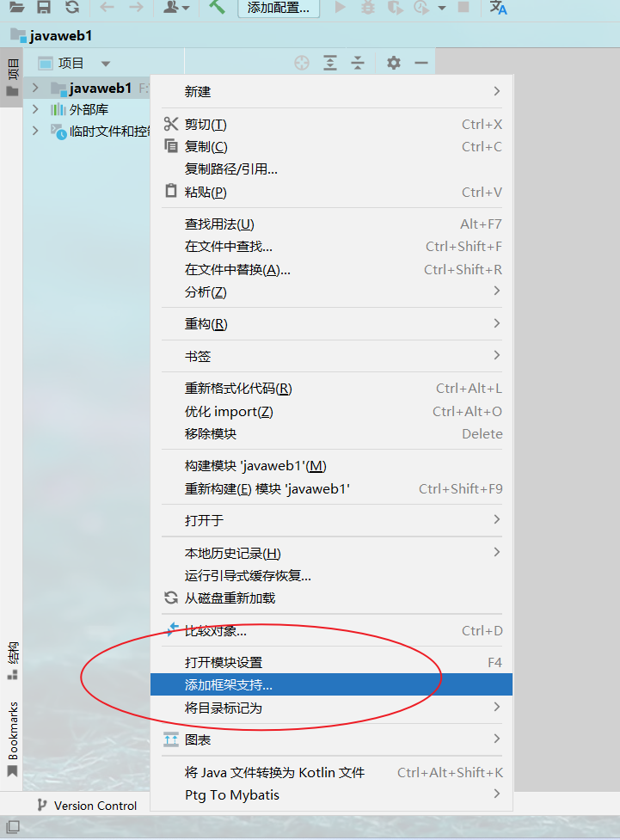
Task: Open the Version Control tool window
Action: (88, 806)
